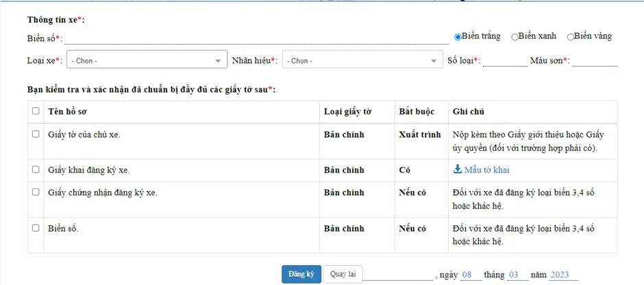Click the download icon beside Mẫu tờ khai
644x285 pixels.
pyautogui.click(x=458, y=170)
